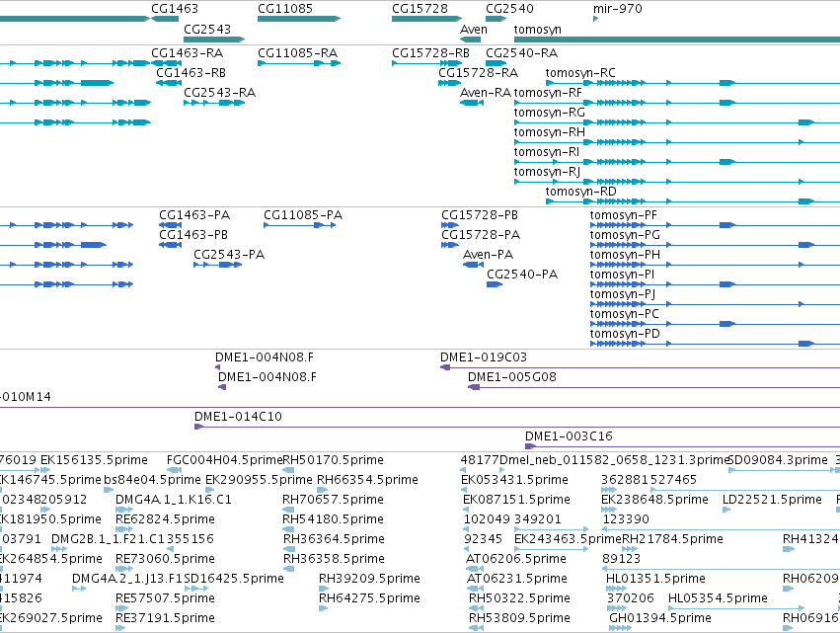This screenshot has width=840, height=633.
Task: Select EST RH39209.5prime
Action: (x=369, y=580)
